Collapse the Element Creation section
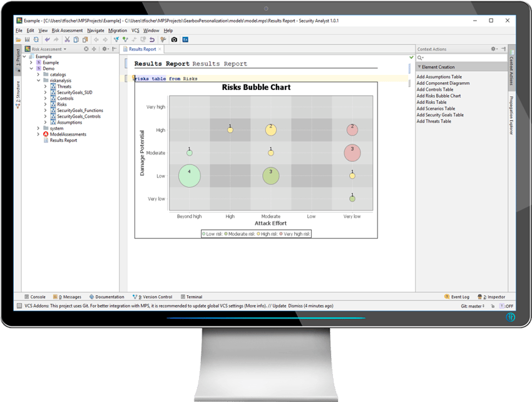The image size is (532, 402). [419, 67]
